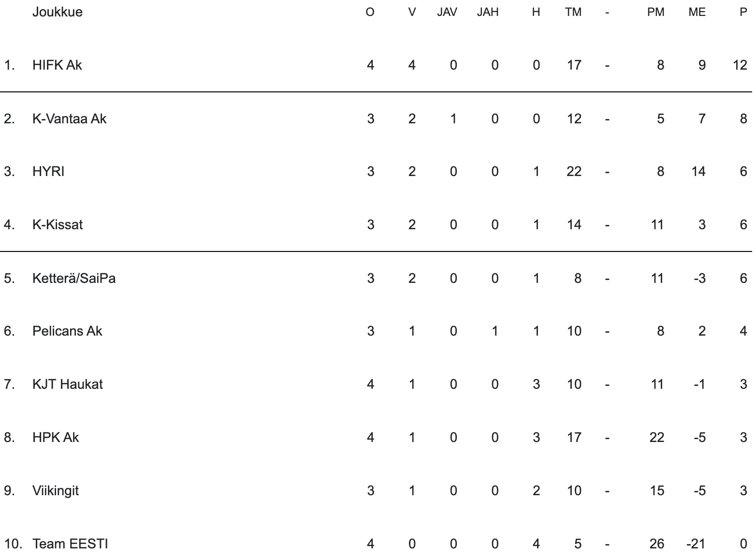Select the H losses column header
This screenshot has width=756, height=560.
[x=536, y=12]
